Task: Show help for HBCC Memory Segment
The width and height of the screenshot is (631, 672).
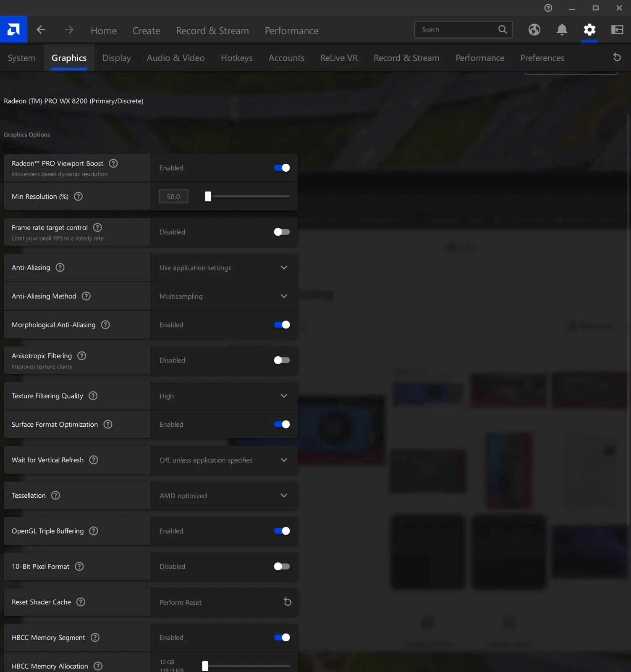Action: [95, 637]
